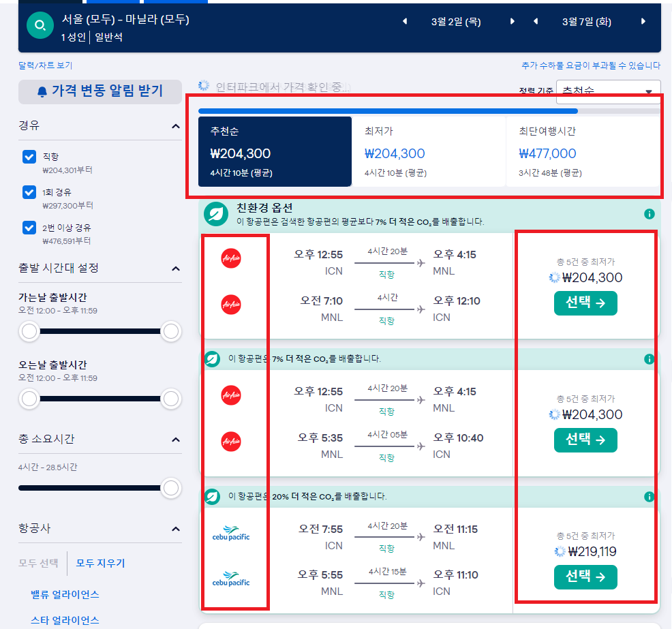672x629 pixels.
Task: Go to previous departure date arrow
Action: [405, 21]
